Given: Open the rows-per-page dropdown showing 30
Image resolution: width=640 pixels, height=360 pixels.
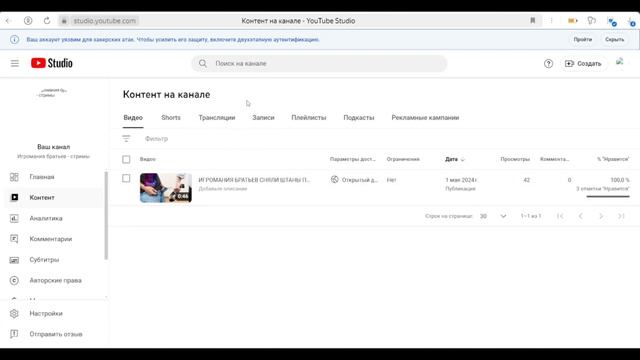Looking at the screenshot, I should (493, 216).
